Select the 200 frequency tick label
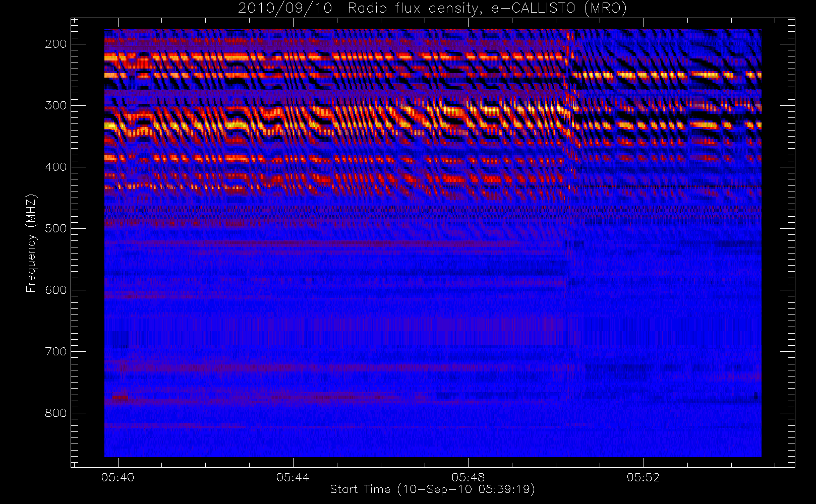Image resolution: width=816 pixels, height=504 pixels. (55, 44)
